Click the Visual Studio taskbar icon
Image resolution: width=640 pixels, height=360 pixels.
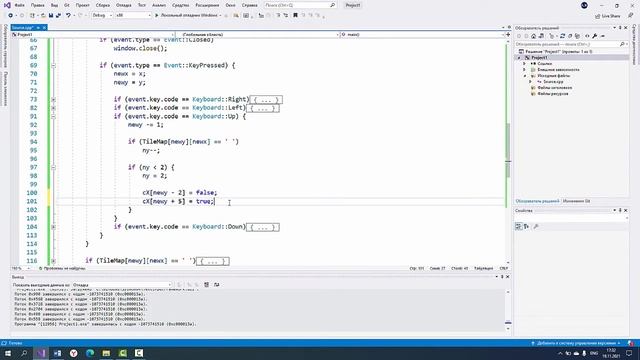pyautogui.click(x=41, y=353)
